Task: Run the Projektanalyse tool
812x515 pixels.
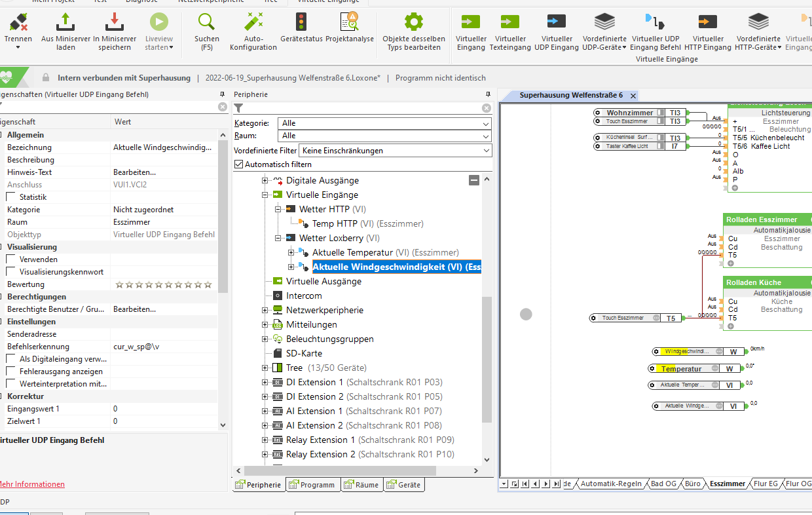Action: [x=350, y=23]
